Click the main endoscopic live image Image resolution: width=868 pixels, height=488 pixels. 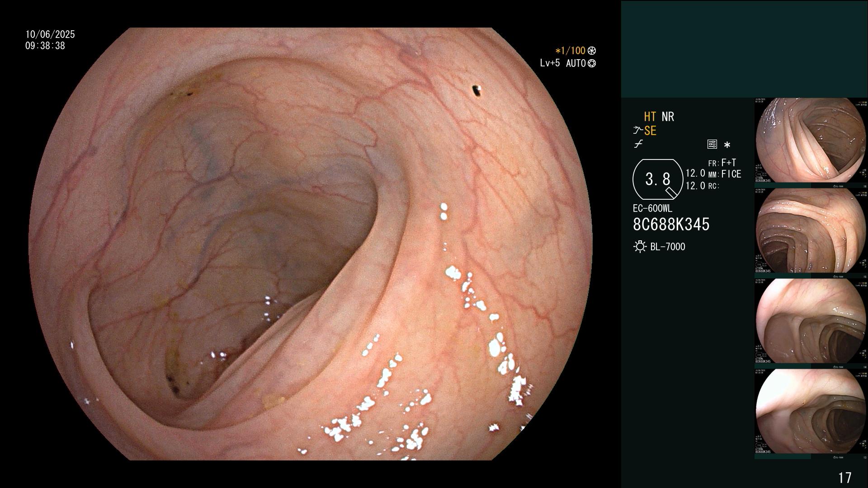click(x=310, y=244)
